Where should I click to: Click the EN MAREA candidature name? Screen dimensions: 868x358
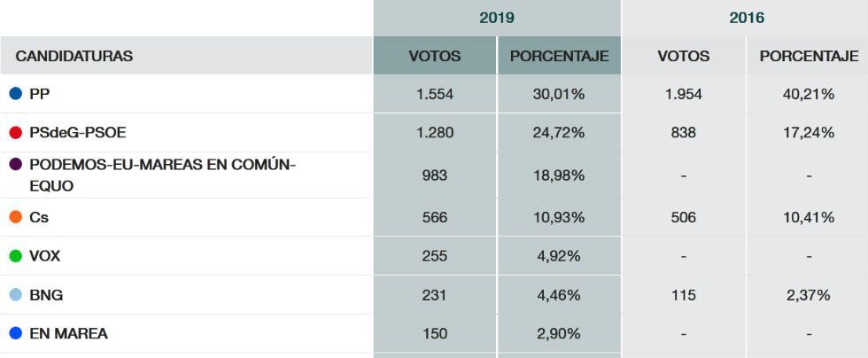coord(69,334)
